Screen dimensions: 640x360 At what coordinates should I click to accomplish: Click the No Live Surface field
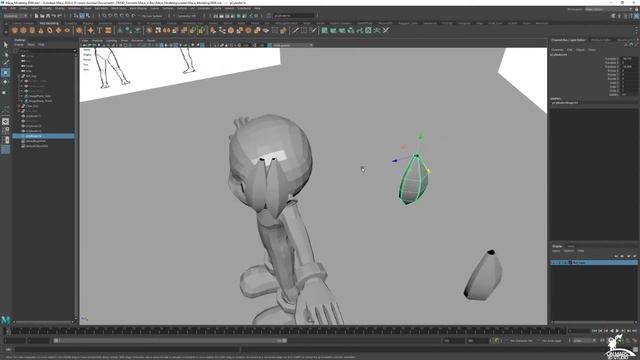(x=152, y=16)
